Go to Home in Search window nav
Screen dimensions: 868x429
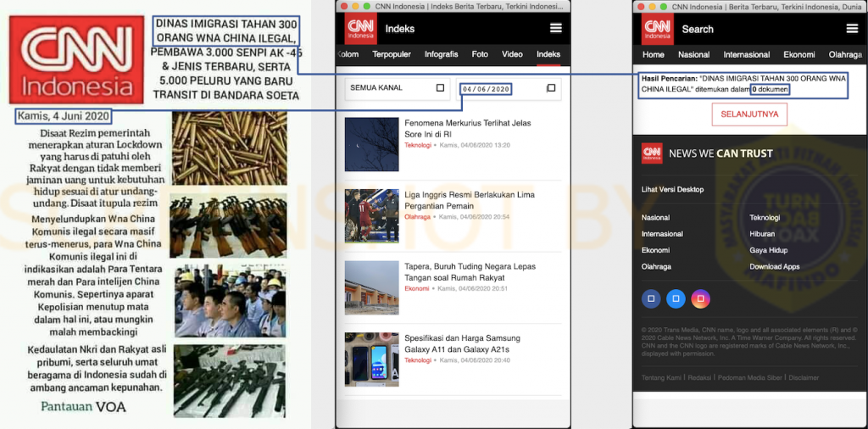click(x=654, y=55)
